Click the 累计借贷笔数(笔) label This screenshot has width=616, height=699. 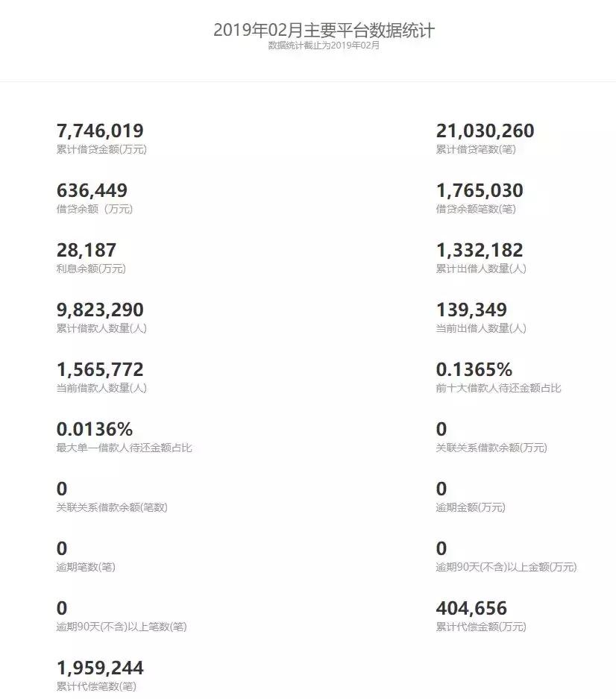(x=476, y=149)
